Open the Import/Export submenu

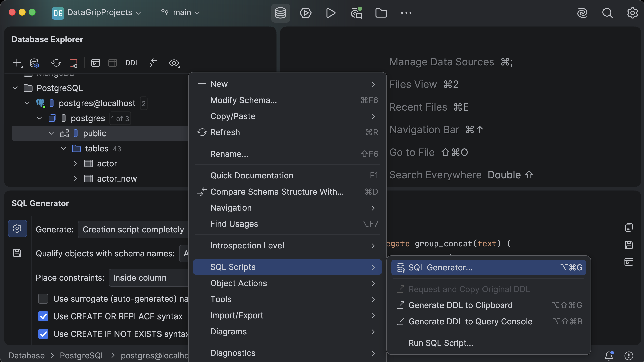tap(287, 315)
